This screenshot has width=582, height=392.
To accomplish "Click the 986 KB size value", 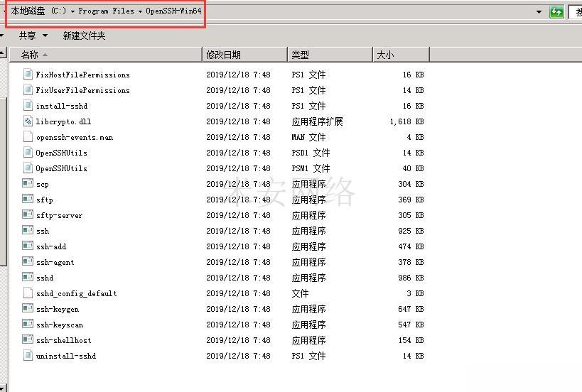I will pyautogui.click(x=411, y=278).
